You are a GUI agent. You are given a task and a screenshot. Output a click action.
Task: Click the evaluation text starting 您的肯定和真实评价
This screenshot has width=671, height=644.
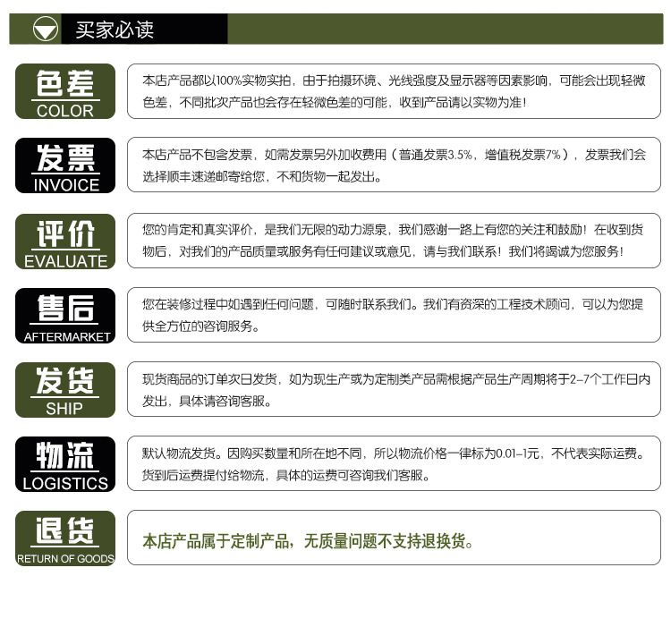(393, 241)
